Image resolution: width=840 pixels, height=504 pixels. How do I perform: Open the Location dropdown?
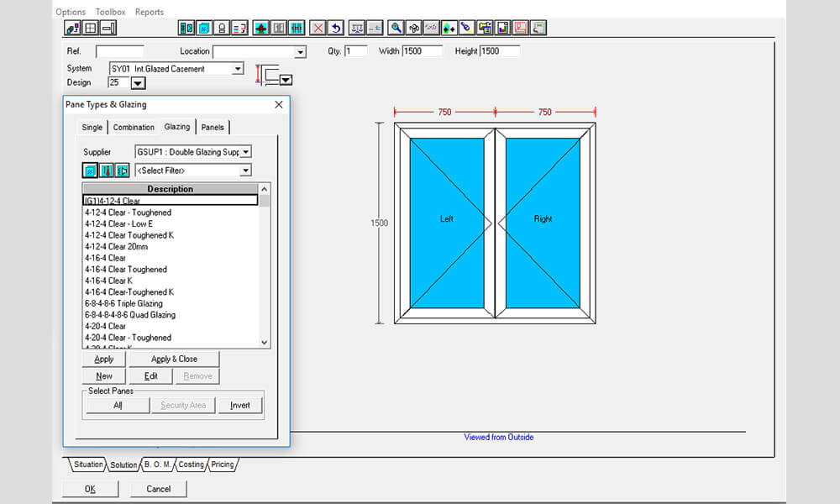[x=299, y=51]
